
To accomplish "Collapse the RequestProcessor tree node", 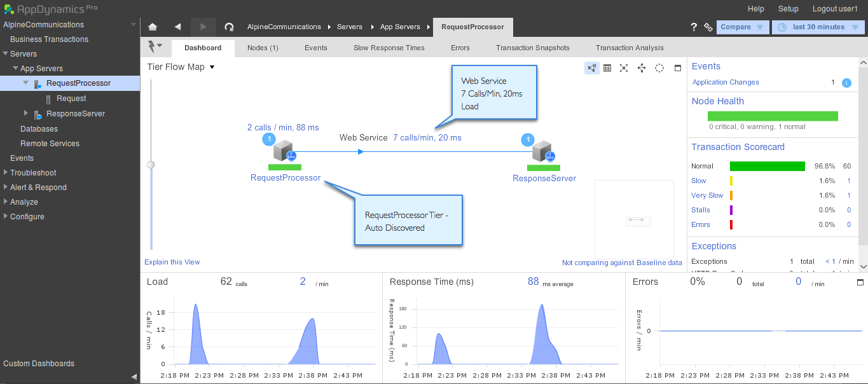I will tap(26, 83).
